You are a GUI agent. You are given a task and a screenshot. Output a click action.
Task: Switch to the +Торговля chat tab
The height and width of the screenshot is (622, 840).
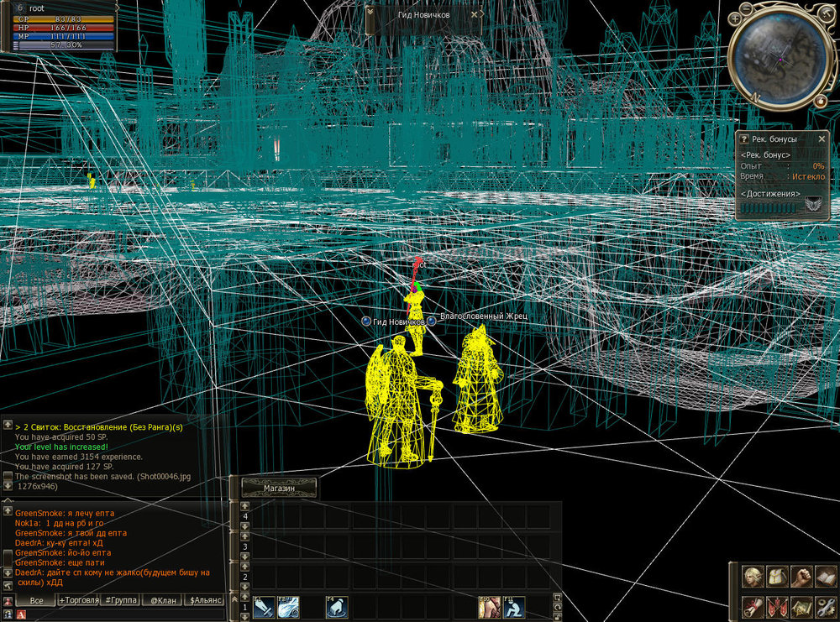click(x=78, y=600)
